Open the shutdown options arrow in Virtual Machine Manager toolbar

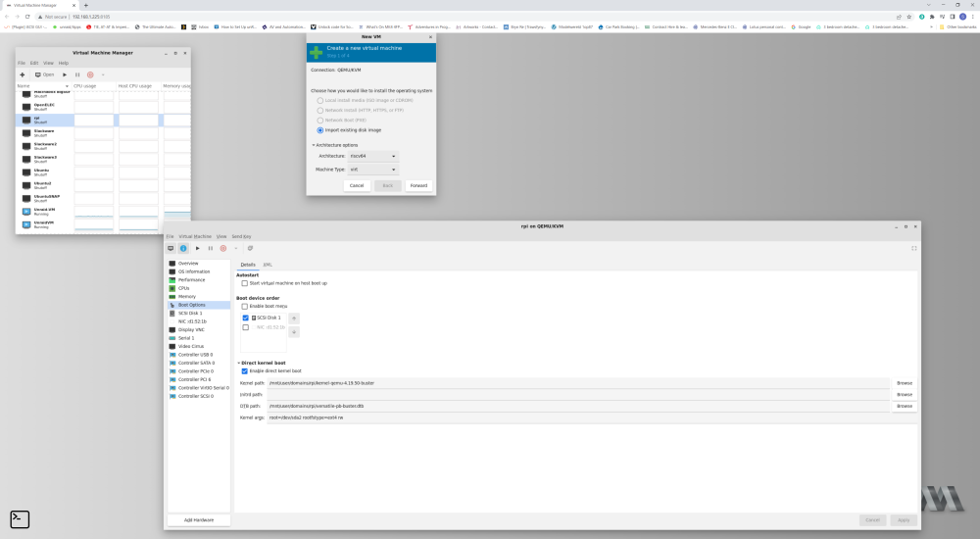pos(103,74)
